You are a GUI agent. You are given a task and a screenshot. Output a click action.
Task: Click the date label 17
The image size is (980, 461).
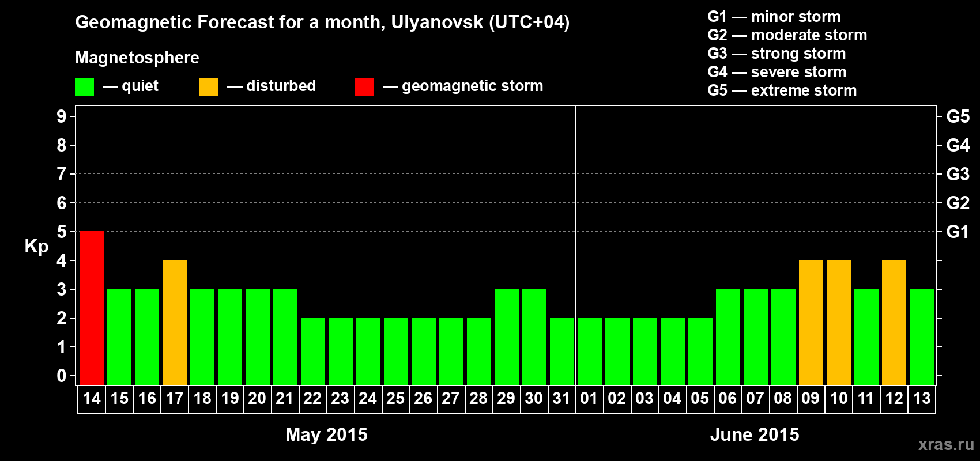click(x=175, y=398)
